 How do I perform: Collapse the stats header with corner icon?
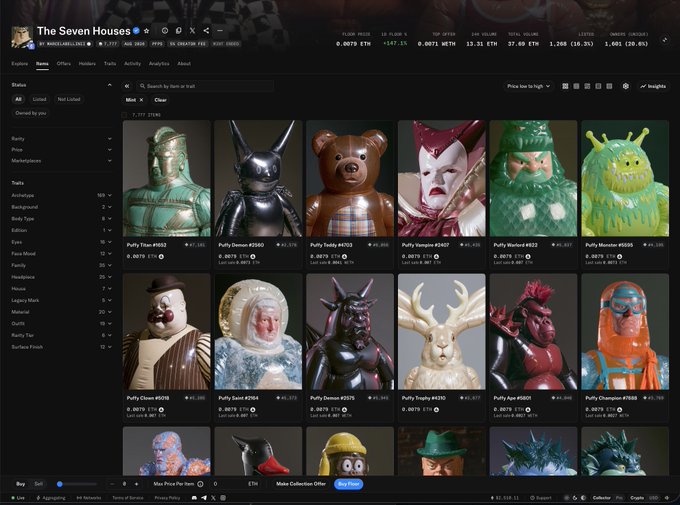(665, 40)
